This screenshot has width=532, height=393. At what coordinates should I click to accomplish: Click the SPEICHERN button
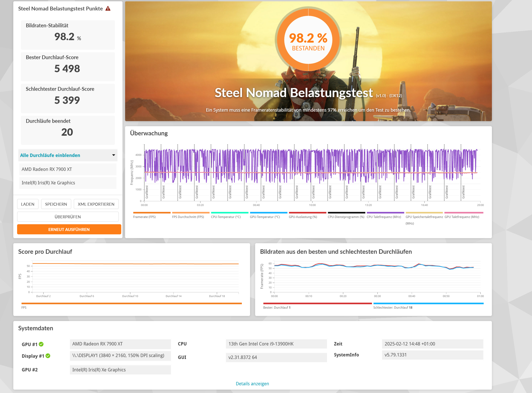tap(56, 204)
